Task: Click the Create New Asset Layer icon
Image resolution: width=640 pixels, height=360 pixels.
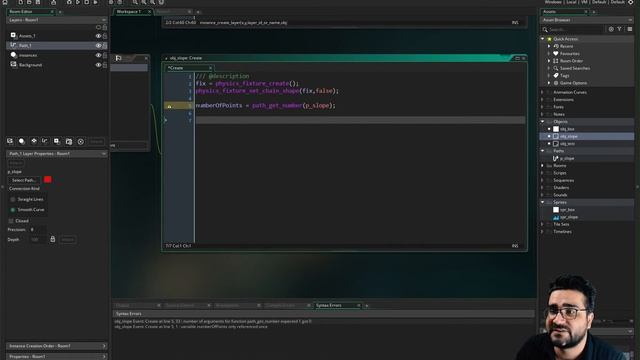Action: point(57,141)
